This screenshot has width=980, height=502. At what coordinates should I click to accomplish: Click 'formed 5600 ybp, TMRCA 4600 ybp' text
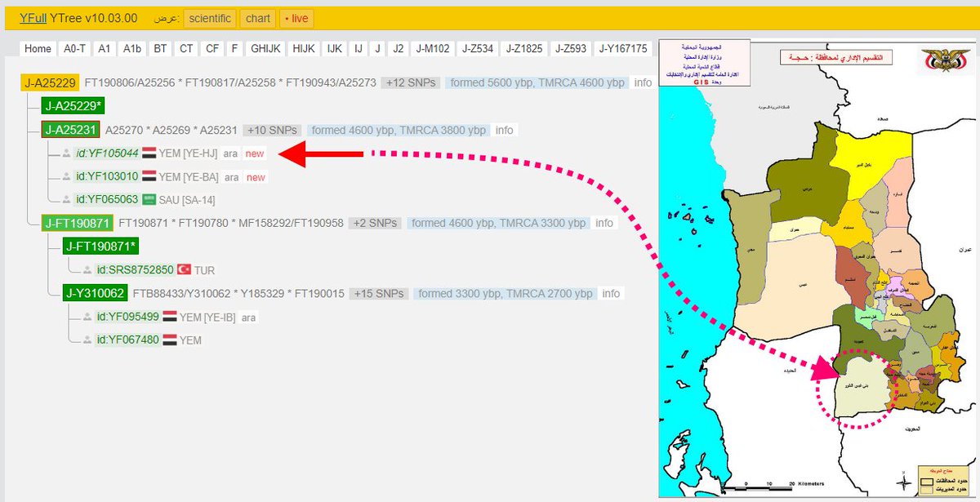pos(537,82)
